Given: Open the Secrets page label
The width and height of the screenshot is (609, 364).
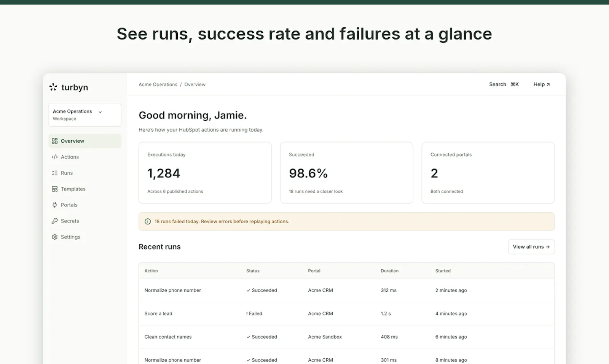Looking at the screenshot, I should 70,221.
